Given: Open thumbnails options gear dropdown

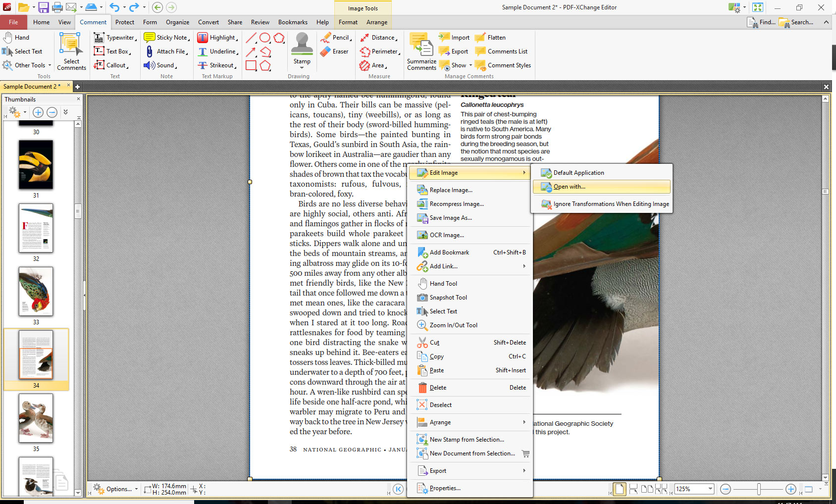Looking at the screenshot, I should [x=17, y=112].
